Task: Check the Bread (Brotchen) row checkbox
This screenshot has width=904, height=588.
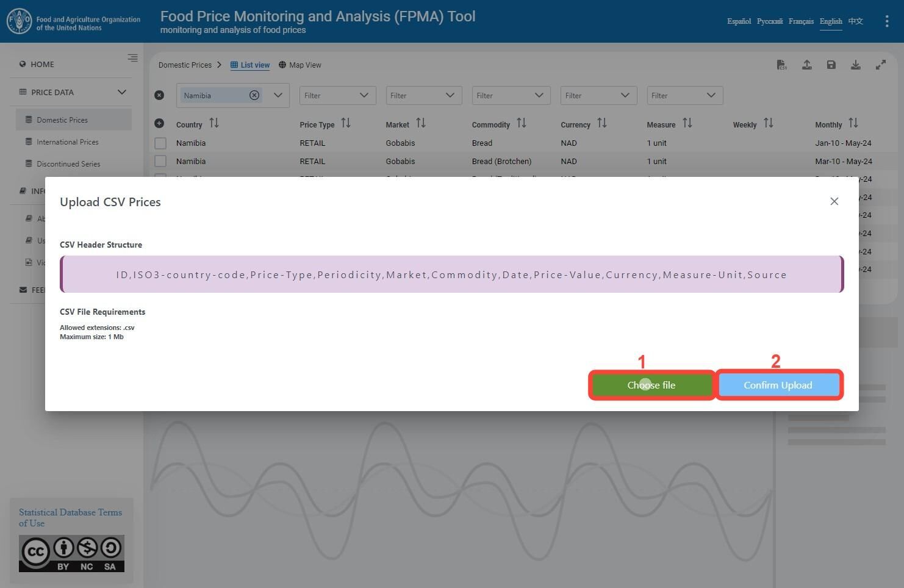Action: [x=160, y=161]
